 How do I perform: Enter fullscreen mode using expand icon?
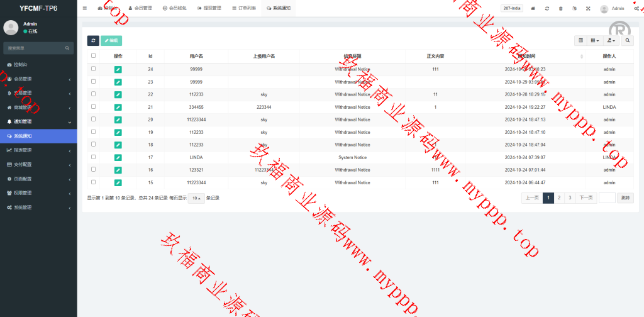588,9
